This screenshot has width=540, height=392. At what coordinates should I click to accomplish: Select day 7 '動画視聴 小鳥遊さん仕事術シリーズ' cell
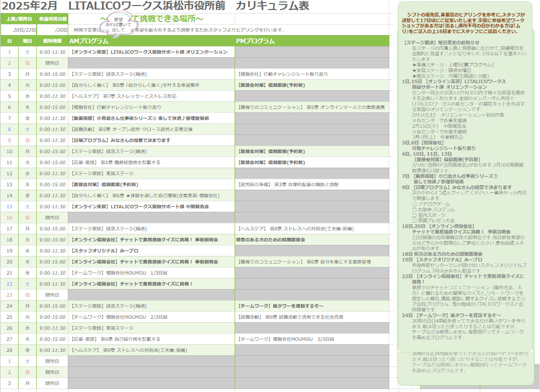point(152,118)
